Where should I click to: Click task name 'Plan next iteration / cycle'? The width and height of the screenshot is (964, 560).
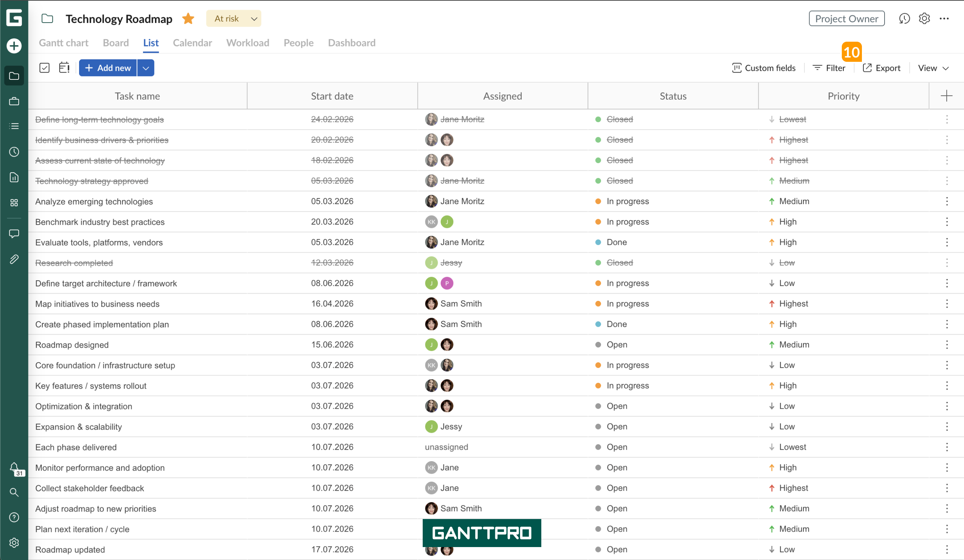pyautogui.click(x=82, y=529)
